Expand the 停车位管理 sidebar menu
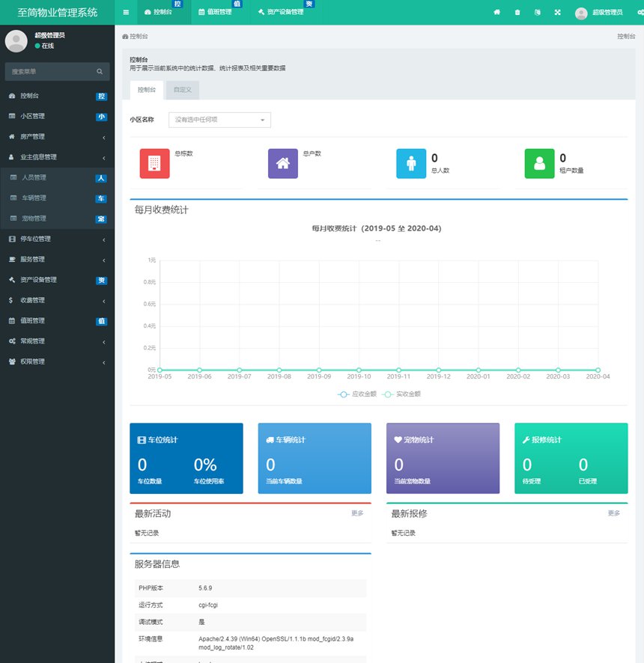Viewport: 644px width, 663px height. [x=57, y=239]
